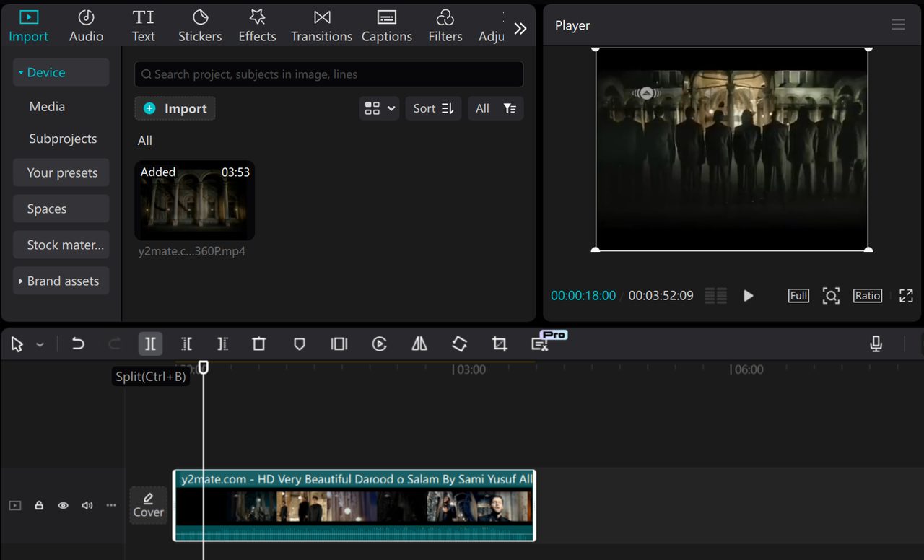Open the Player panel menu
This screenshot has height=560, width=924.
click(x=898, y=25)
